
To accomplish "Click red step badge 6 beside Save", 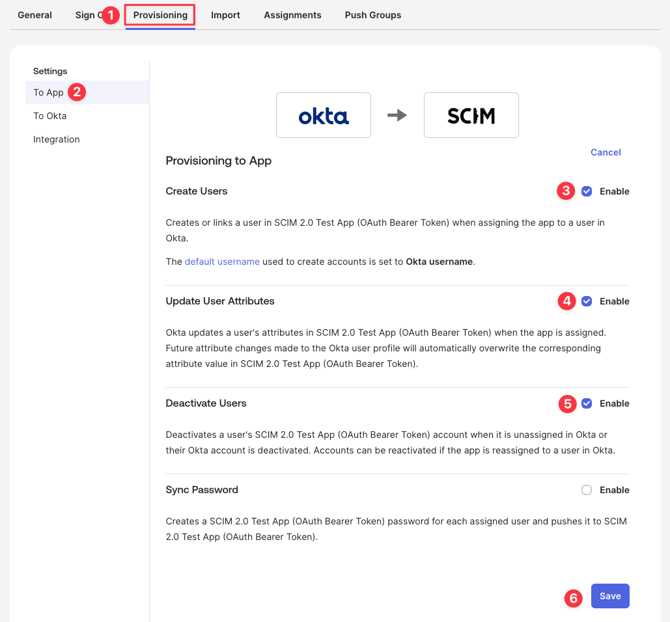I will point(573,598).
